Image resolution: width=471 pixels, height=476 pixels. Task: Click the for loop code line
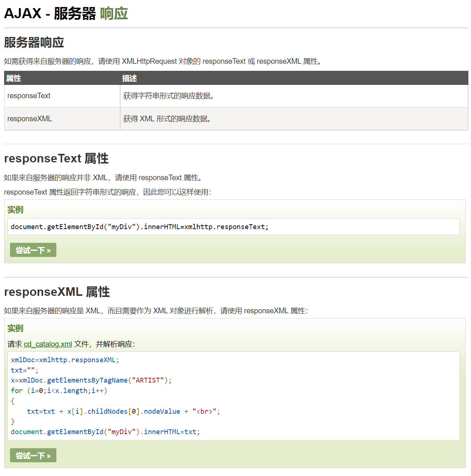click(59, 391)
